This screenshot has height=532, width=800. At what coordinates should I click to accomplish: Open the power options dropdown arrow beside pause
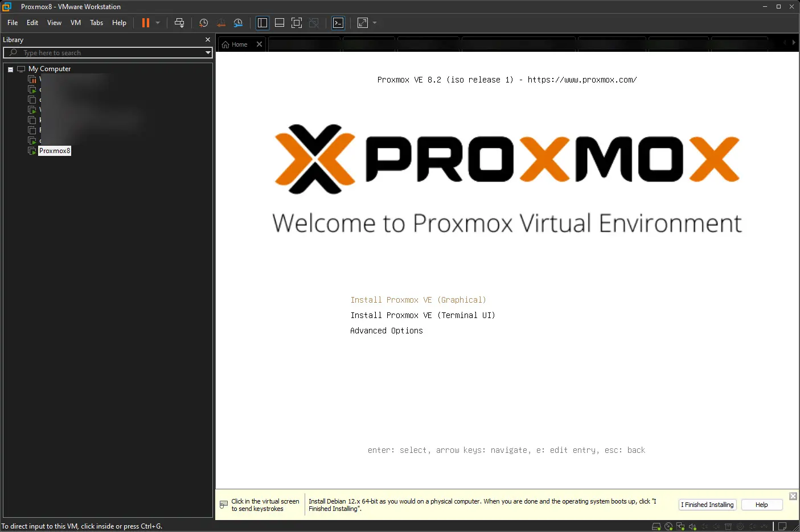158,23
